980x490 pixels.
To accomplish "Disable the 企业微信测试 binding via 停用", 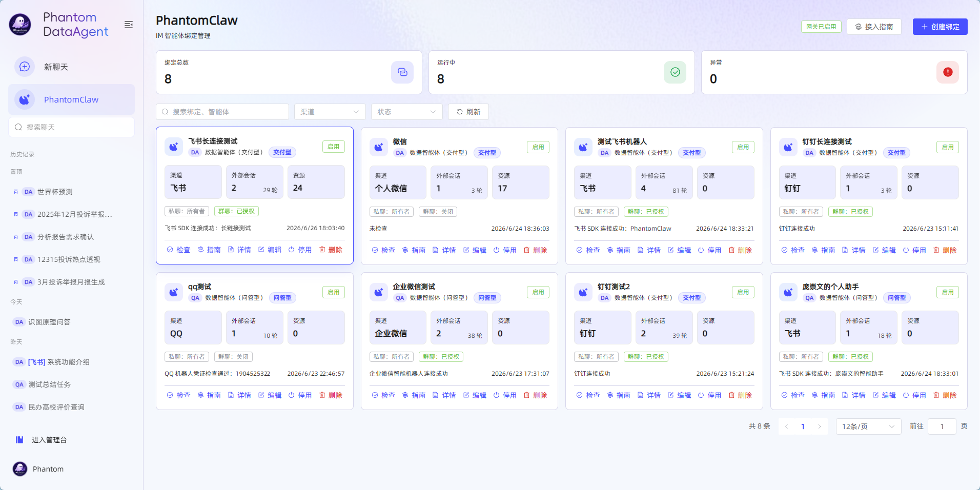I will (505, 395).
